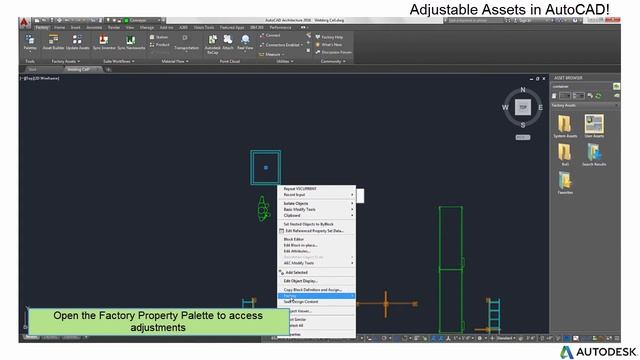Click the search field in the title bar
This screenshot has height=360, width=640.
point(475,20)
